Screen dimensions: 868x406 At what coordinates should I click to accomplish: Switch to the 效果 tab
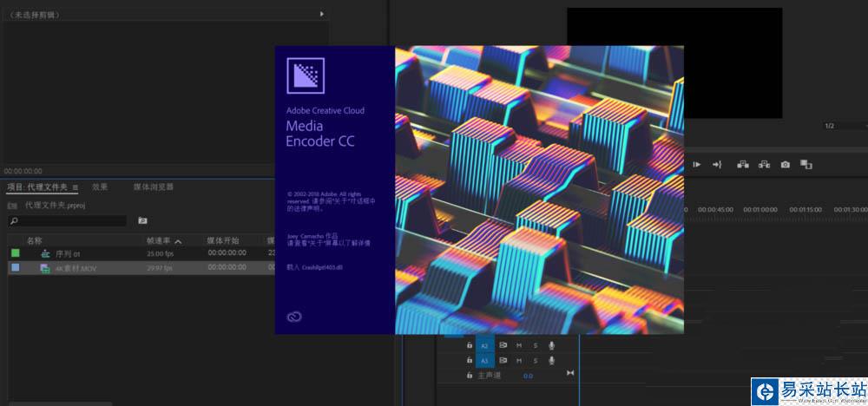click(100, 187)
